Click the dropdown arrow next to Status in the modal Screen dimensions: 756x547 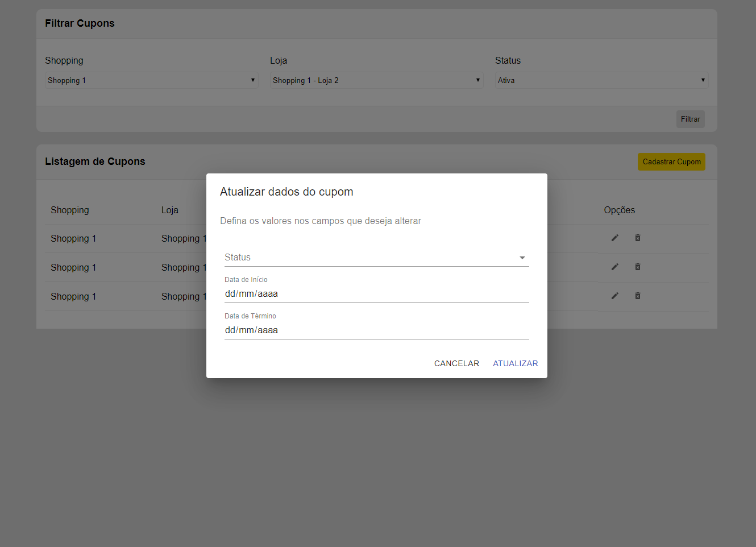click(522, 257)
